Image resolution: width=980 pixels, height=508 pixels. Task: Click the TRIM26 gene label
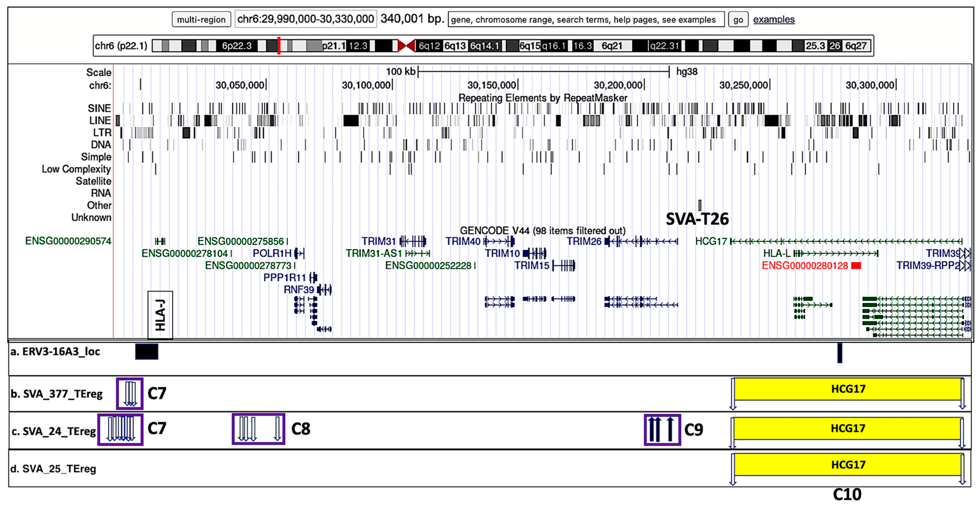583,241
